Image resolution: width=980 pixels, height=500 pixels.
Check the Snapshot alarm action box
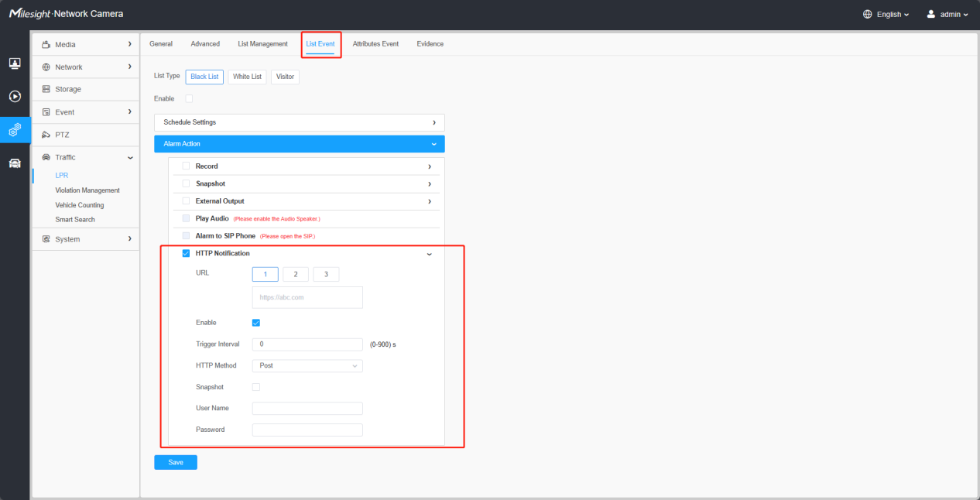186,183
